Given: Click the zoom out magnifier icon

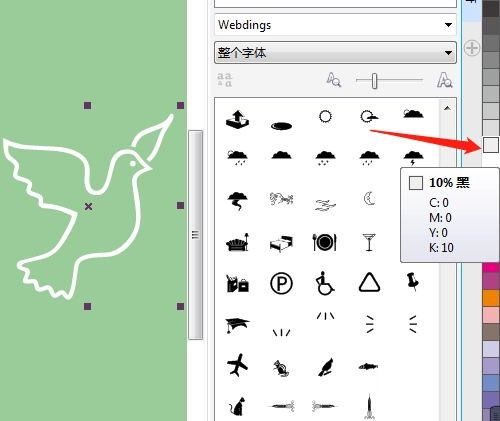Looking at the screenshot, I should 334,80.
